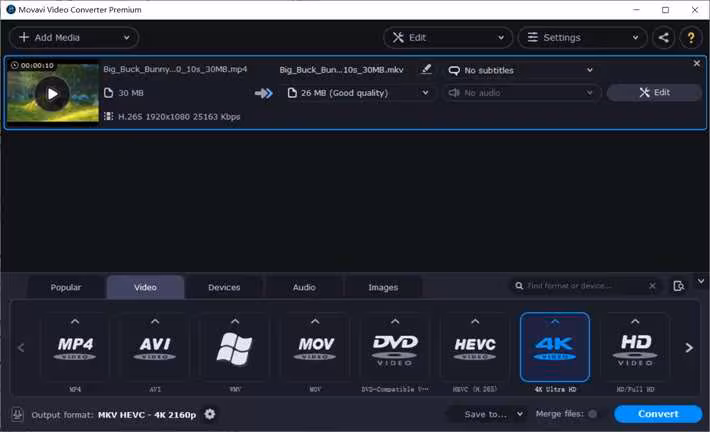Viewport: 710px width, 432px height.
Task: Select the HD/Full HD video format
Action: click(635, 348)
